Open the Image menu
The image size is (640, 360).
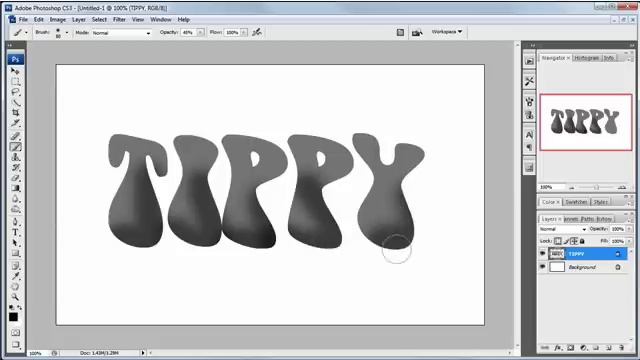point(58,19)
